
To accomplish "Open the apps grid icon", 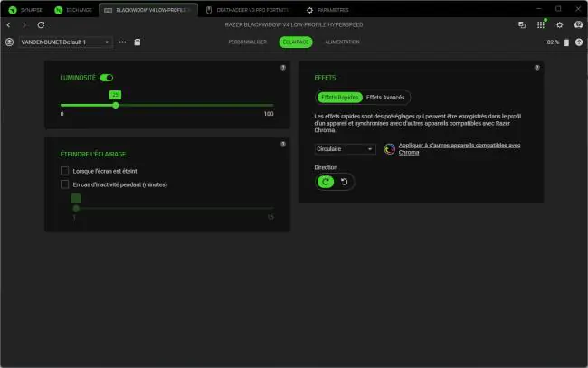I will (x=540, y=24).
